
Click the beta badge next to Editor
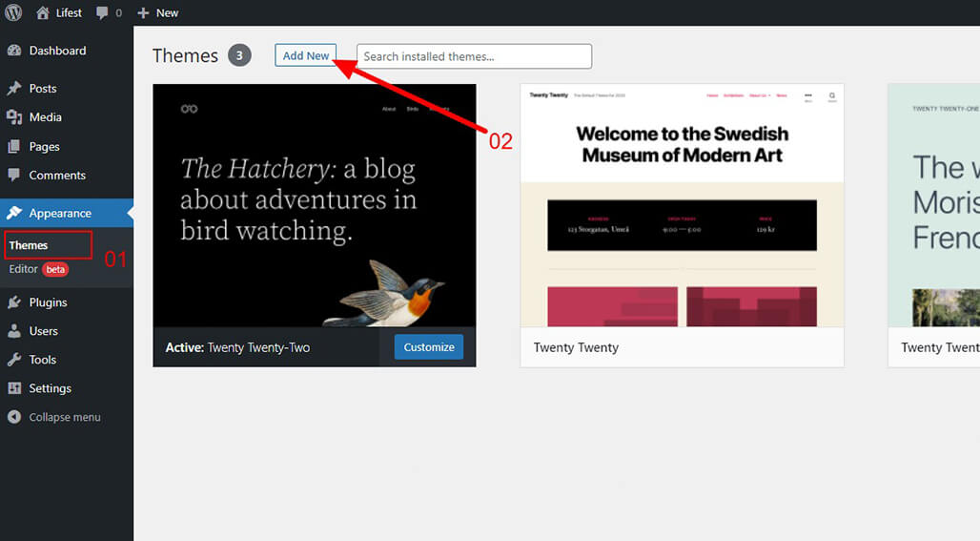55,269
